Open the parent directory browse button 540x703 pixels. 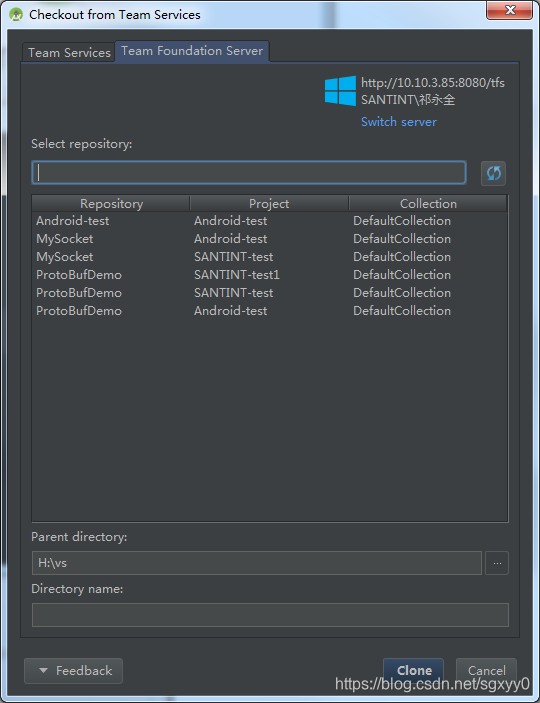(x=497, y=563)
